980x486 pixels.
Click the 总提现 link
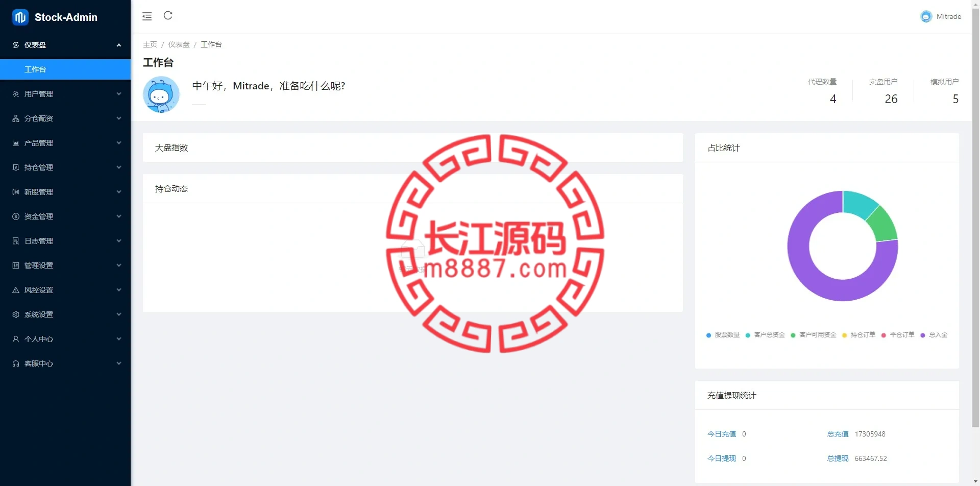(x=838, y=458)
